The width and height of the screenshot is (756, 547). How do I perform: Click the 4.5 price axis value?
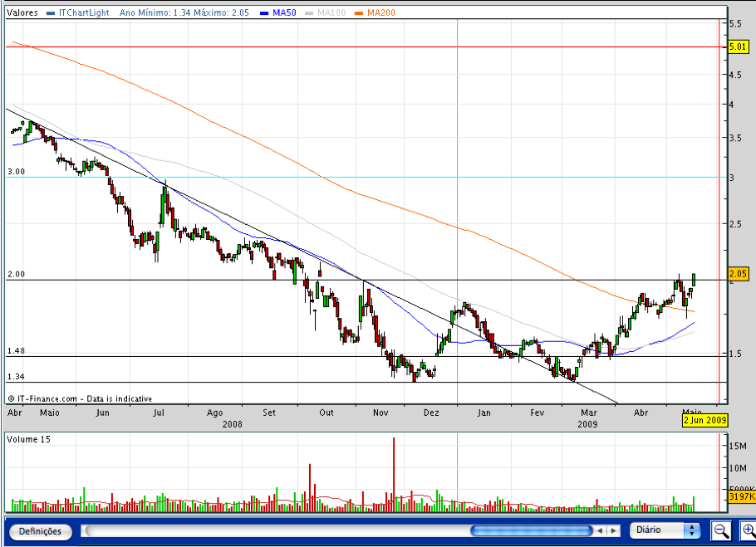(735, 75)
